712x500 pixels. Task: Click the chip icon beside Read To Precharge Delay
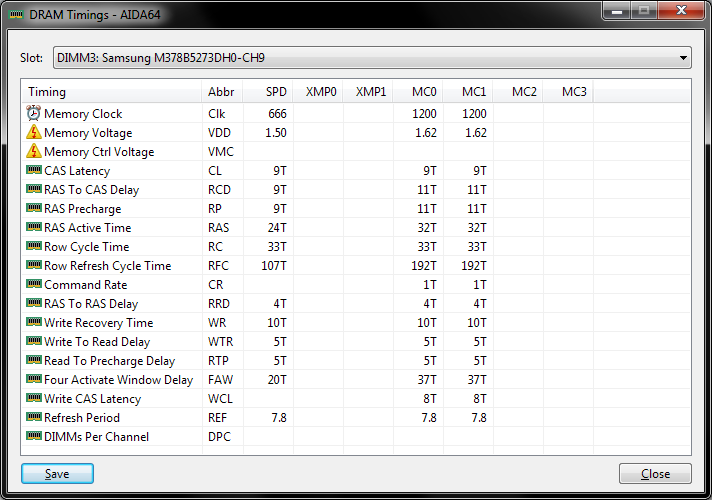coord(34,360)
